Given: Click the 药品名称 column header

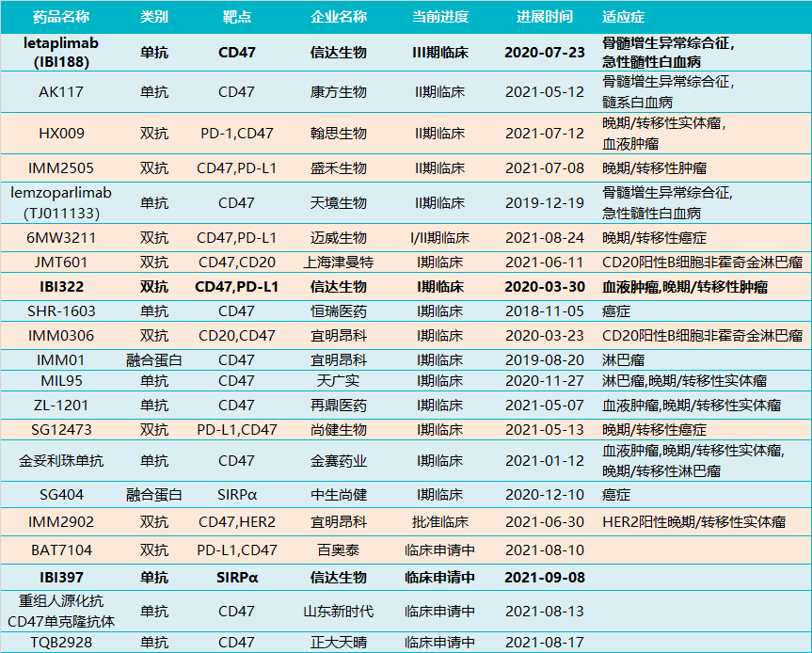Looking at the screenshot, I should (x=61, y=17).
